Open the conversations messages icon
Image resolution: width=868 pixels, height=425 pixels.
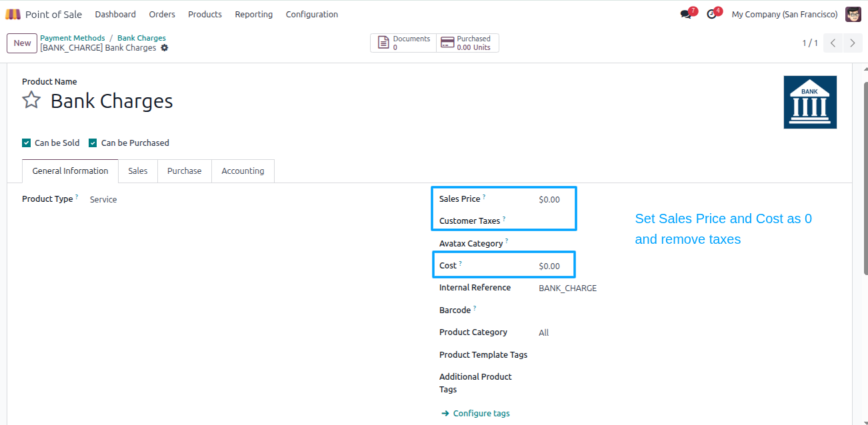pyautogui.click(x=685, y=14)
